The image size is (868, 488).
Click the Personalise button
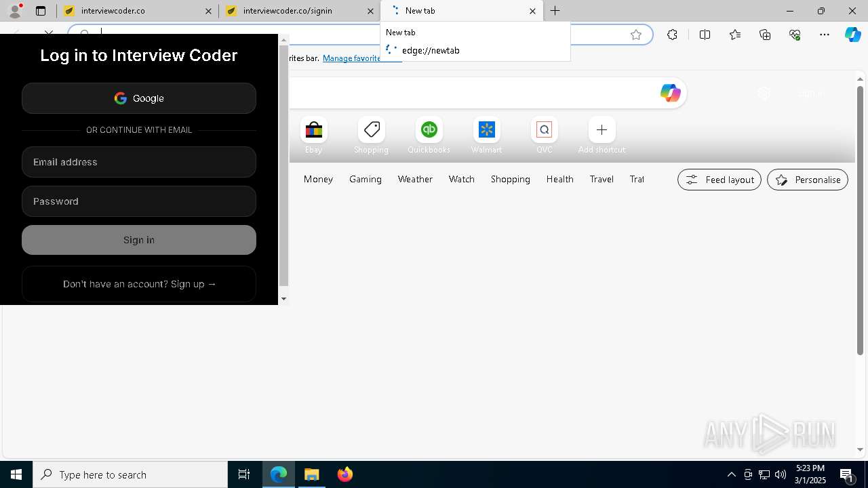click(x=808, y=180)
